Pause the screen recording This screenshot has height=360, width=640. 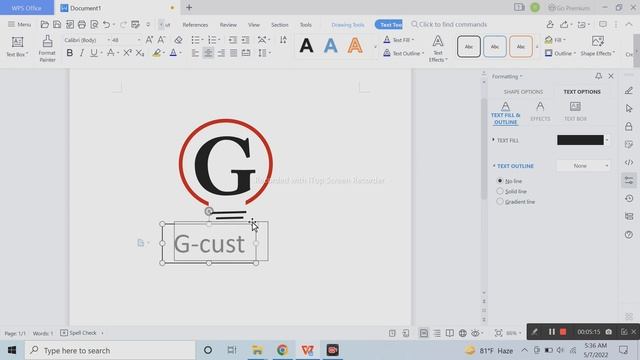tap(551, 332)
